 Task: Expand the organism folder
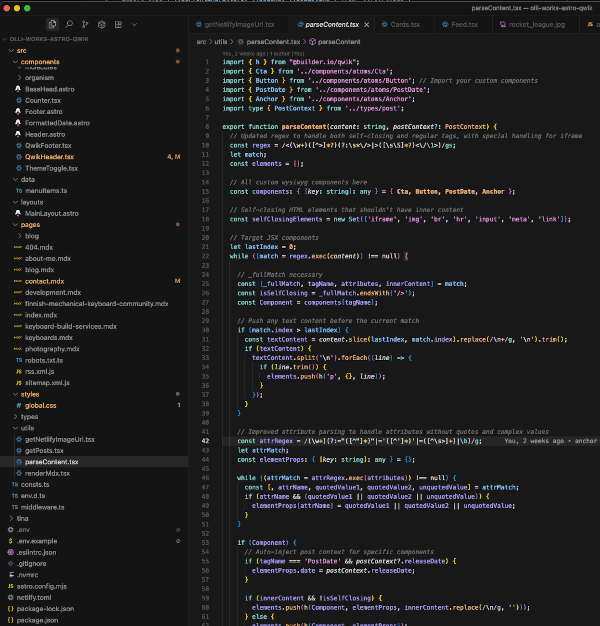(39, 78)
